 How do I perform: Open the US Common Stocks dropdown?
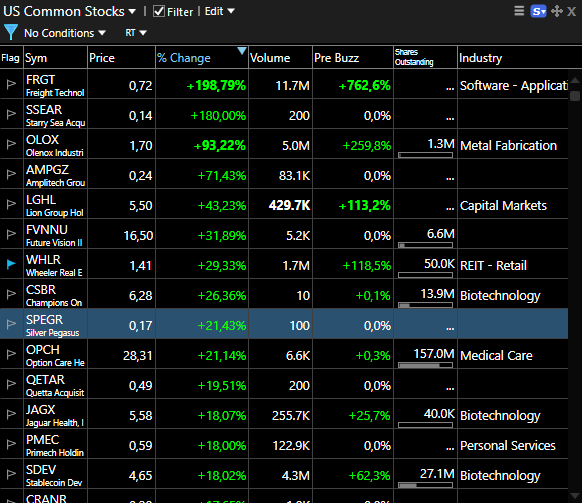[x=69, y=12]
